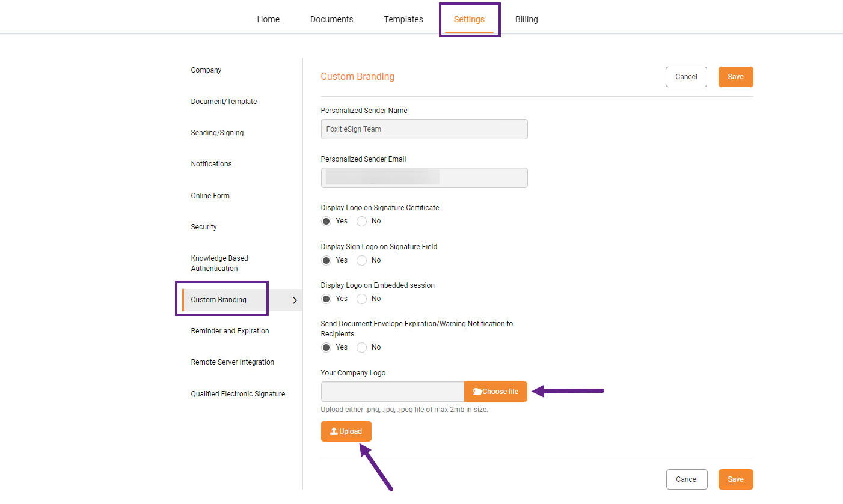The height and width of the screenshot is (504, 843).
Task: Open Knowledge Based Authentication settings
Action: [219, 263]
